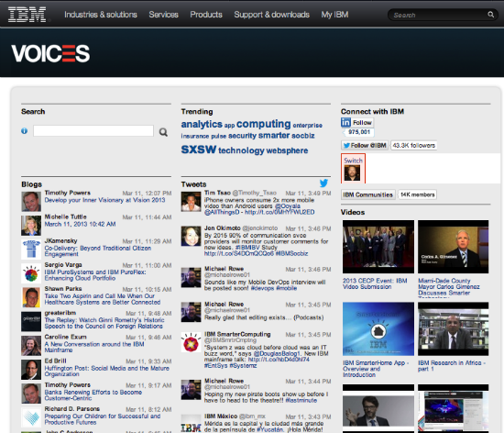The width and height of the screenshot is (504, 433).
Task: Open Banks Renewing Efforts blog post
Action: tap(93, 395)
